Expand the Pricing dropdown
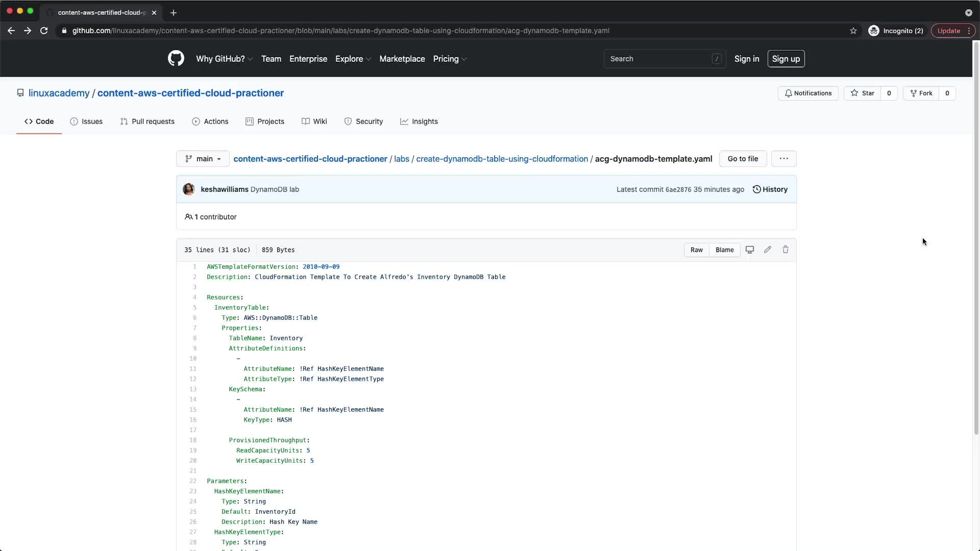This screenshot has height=551, width=980. pyautogui.click(x=449, y=59)
